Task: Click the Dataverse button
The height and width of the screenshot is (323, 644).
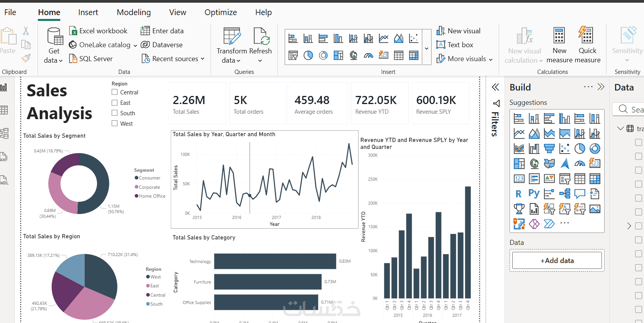Action: [x=162, y=45]
